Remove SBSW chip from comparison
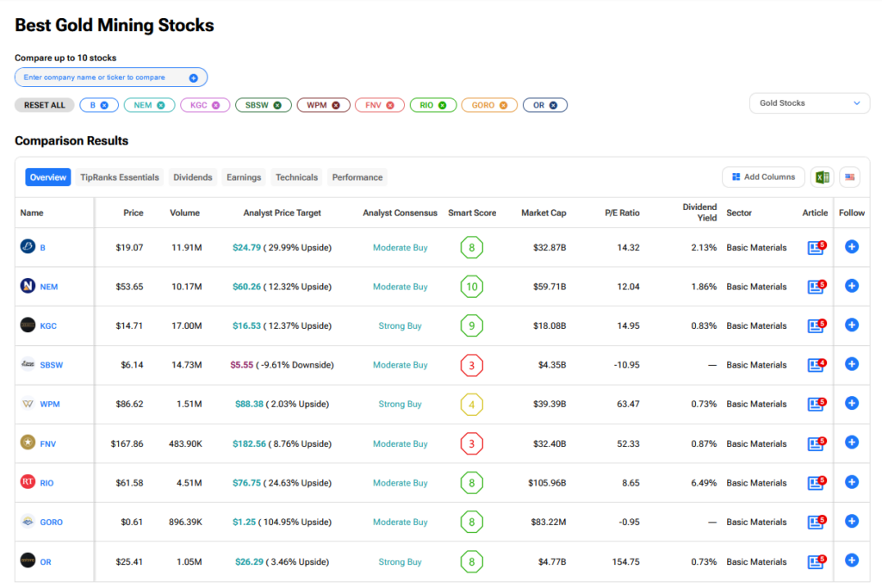882x588 pixels. coord(277,105)
